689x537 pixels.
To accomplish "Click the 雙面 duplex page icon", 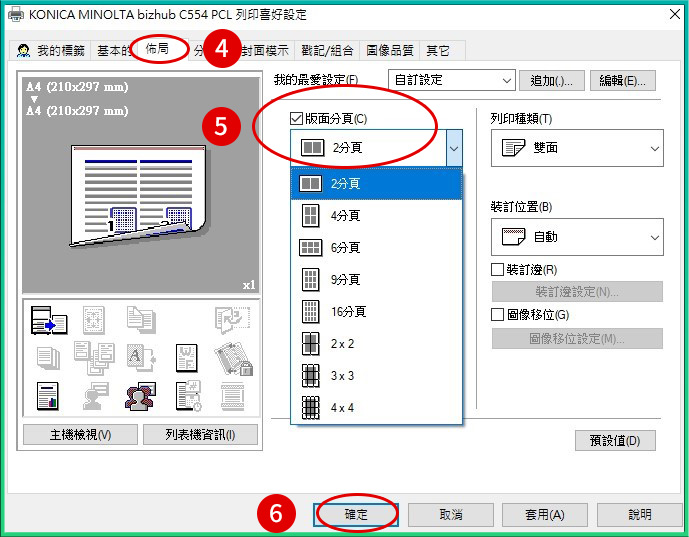I will pyautogui.click(x=513, y=148).
